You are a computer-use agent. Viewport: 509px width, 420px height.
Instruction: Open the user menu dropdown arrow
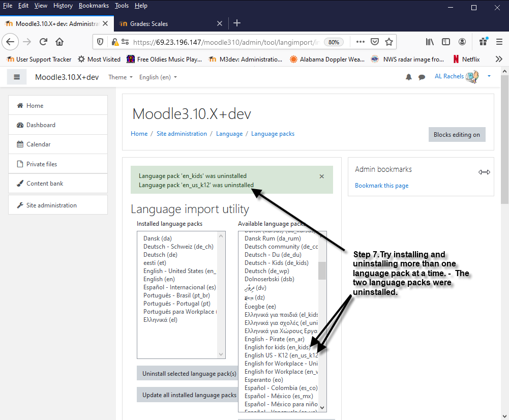[x=489, y=76]
